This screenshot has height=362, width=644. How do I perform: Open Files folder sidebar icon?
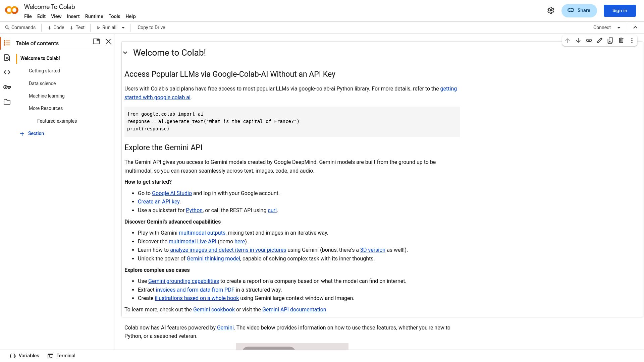[x=7, y=102]
